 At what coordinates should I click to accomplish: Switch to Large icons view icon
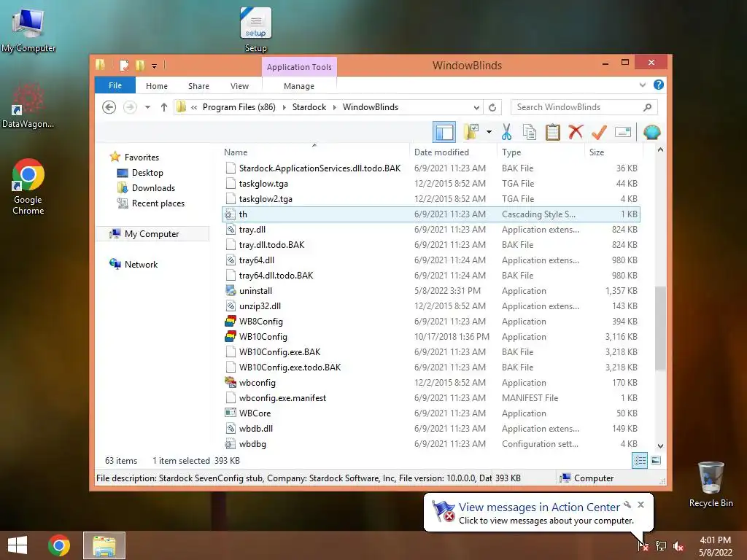click(656, 461)
